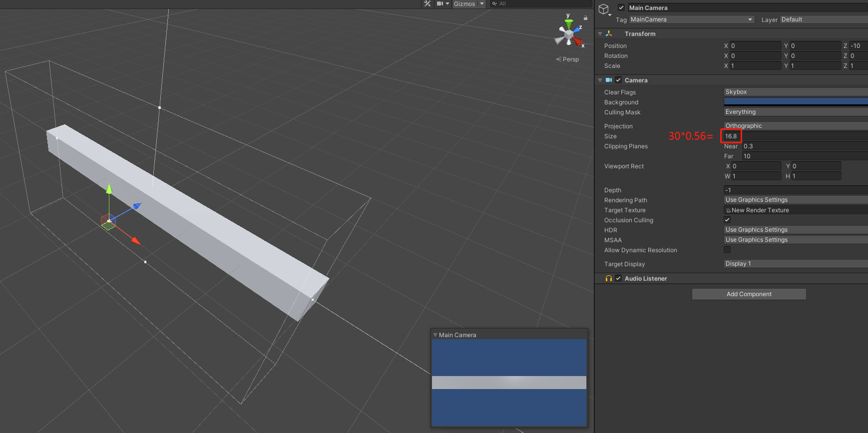868x433 pixels.
Task: Disable the Audio Listener checkbox
Action: click(618, 278)
